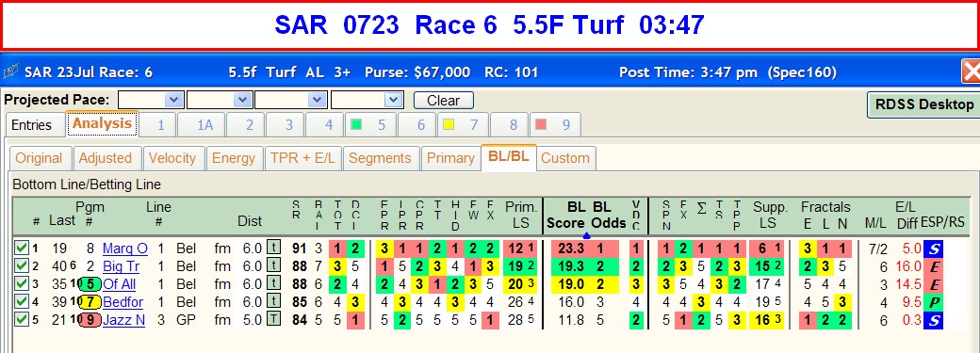Click M/L odds 7/2
980x353 pixels.
(x=876, y=249)
